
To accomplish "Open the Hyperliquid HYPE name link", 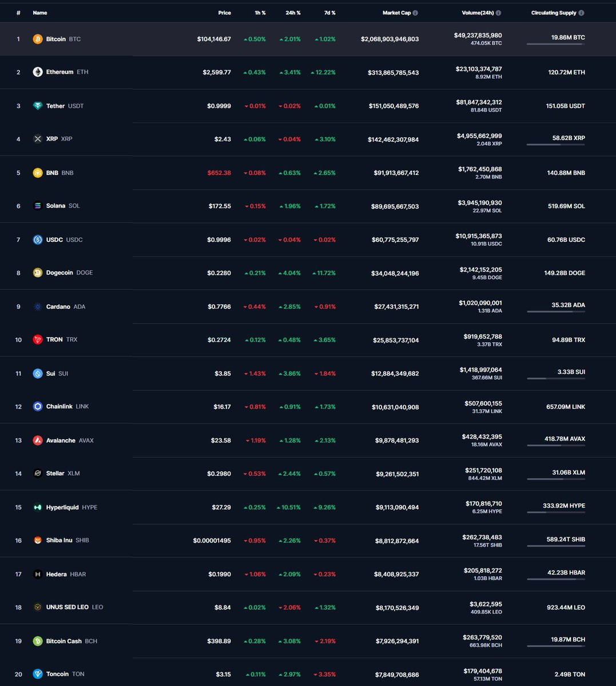I will [71, 507].
